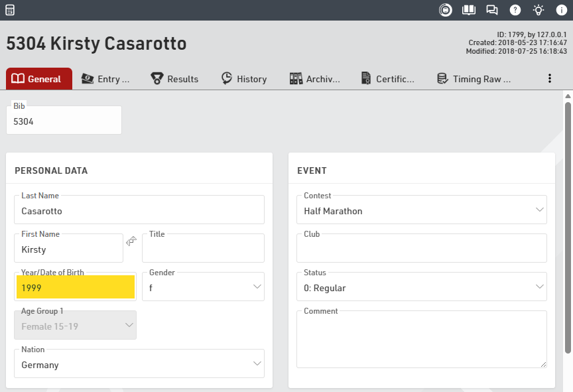Click the calculator icon in top-left corner
This screenshot has width=573, height=392.
point(10,10)
